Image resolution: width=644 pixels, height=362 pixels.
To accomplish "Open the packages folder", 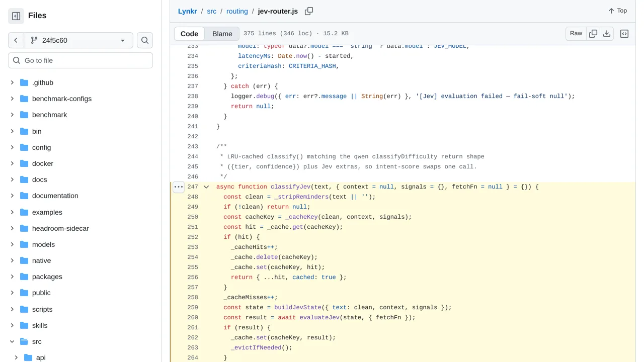I will point(47,277).
